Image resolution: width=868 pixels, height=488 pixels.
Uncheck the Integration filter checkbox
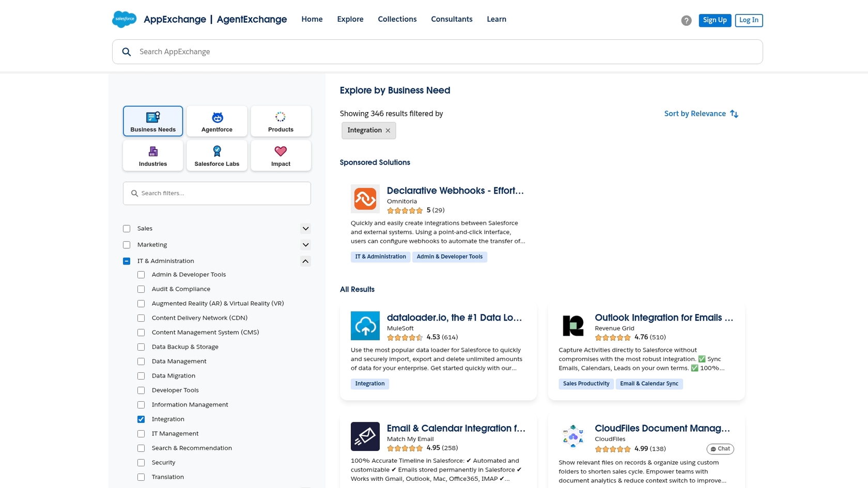coord(141,419)
